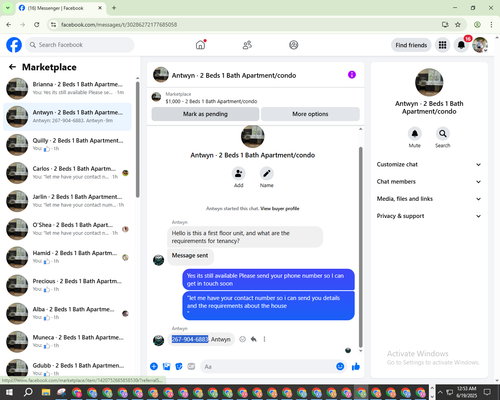This screenshot has width=500, height=400.
Task: Send a thumbs-up like
Action: coord(356,367)
